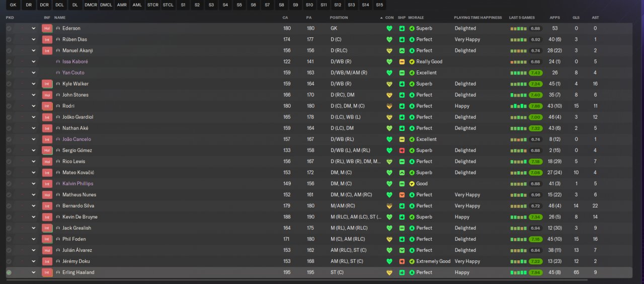The image size is (644, 284).
Task: Toggle the picked checkmark for Rodri
Action: click(x=9, y=106)
